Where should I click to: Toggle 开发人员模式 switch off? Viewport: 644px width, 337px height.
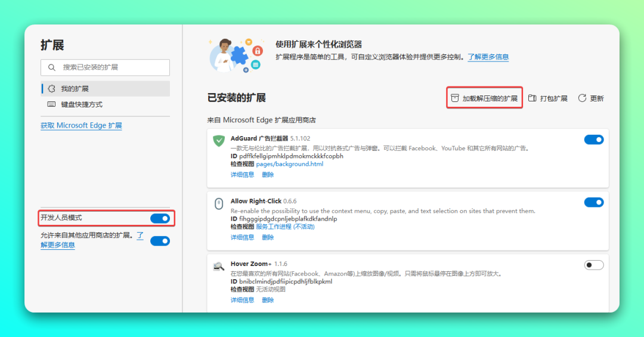click(160, 218)
